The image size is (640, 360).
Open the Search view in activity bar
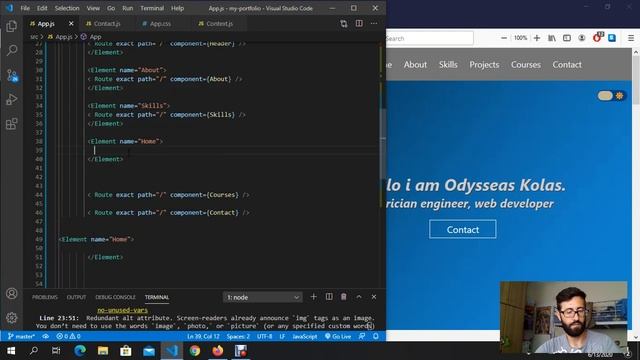[11, 51]
